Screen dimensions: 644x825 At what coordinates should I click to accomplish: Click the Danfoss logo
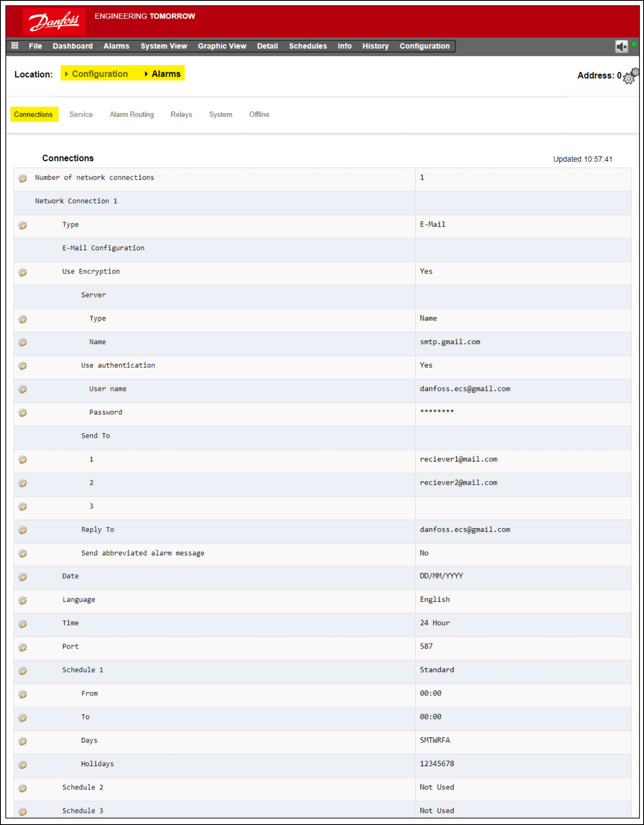pyautogui.click(x=54, y=21)
